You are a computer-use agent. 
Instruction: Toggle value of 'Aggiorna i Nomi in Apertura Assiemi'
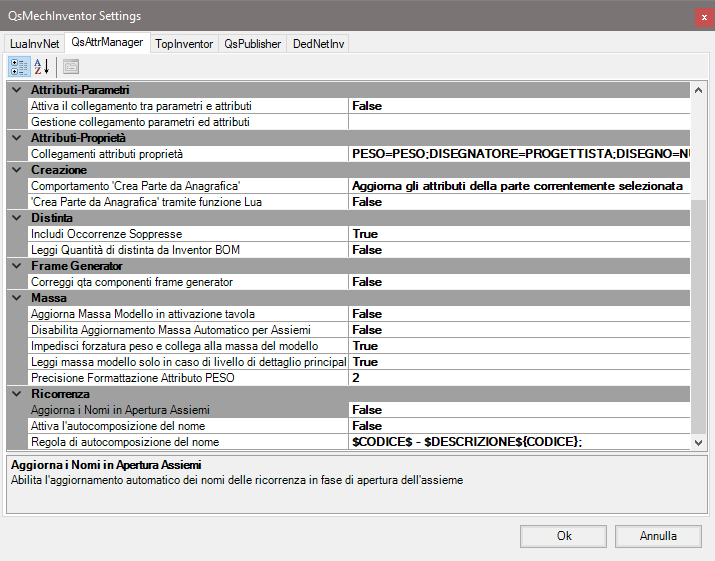point(519,410)
